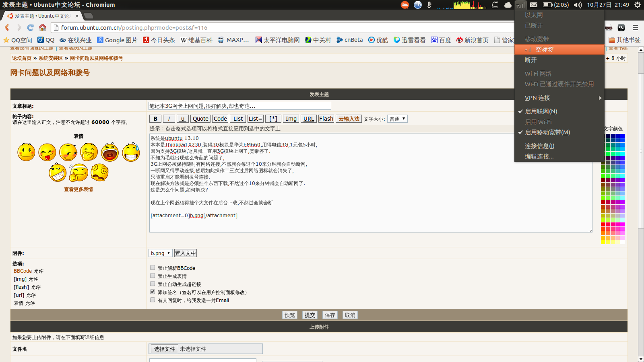Open the 论坛首页 breadcrumb link
Screen dimensions: 644x362
tap(22, 58)
